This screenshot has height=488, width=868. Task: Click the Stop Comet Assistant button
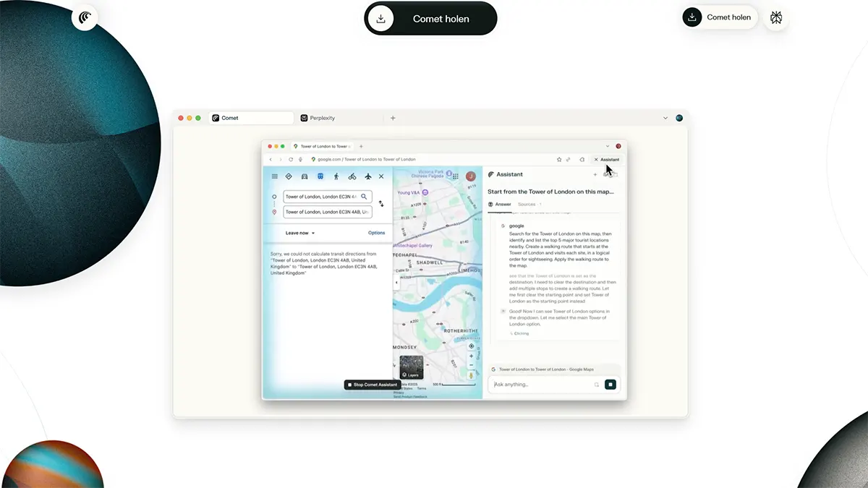coord(372,385)
